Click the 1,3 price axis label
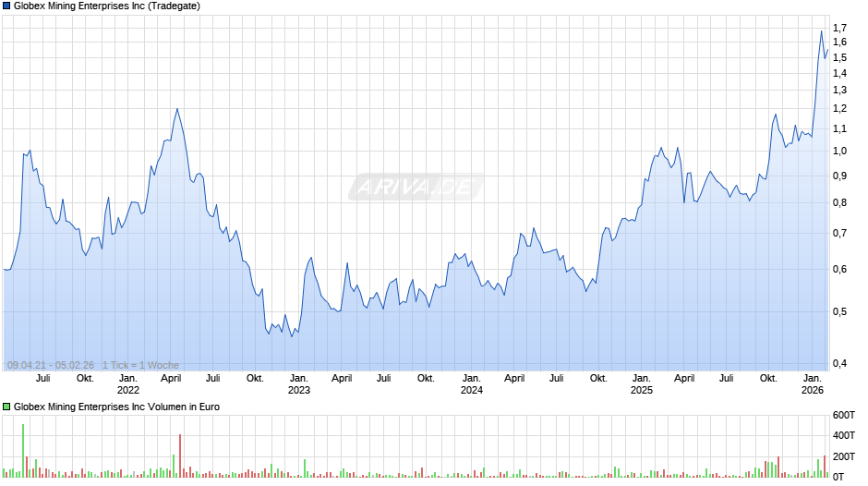 839,90
